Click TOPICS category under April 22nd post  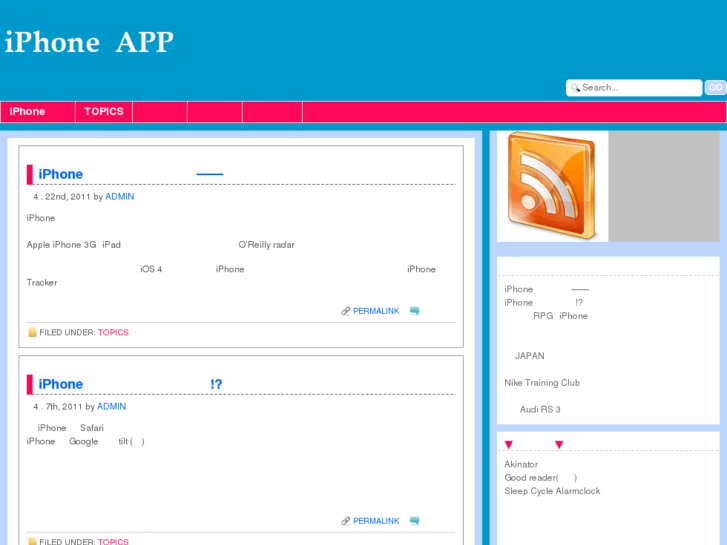(x=113, y=333)
